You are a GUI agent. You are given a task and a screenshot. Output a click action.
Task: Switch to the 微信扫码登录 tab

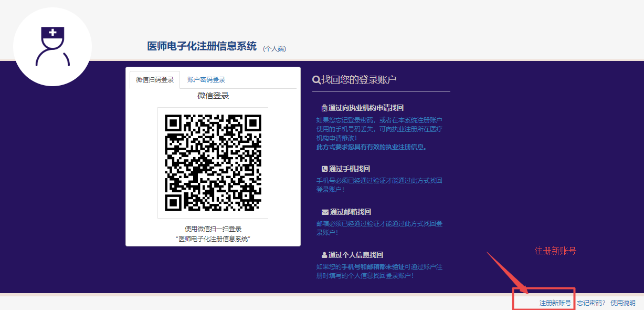pos(155,80)
